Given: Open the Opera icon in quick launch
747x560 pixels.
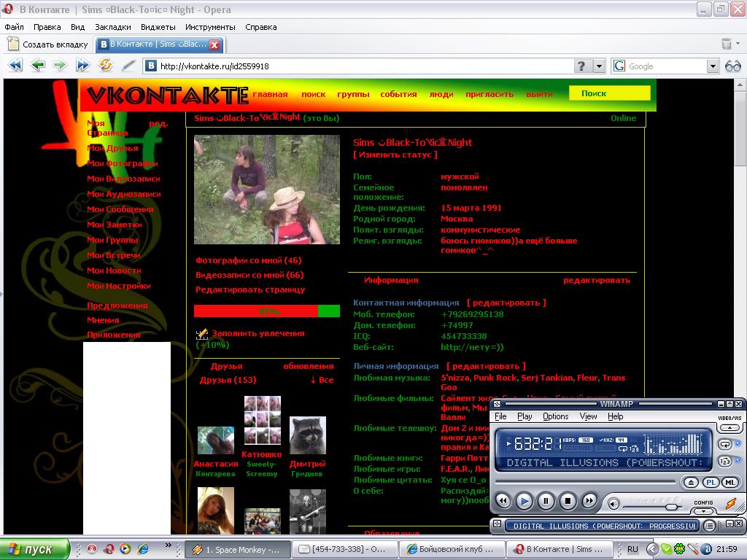Looking at the screenshot, I should pos(109,549).
